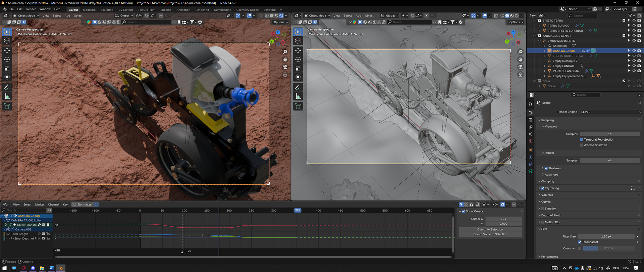The width and height of the screenshot is (644, 272).
Task: Click the zoom magnifier icon in left viewport
Action: click(285, 52)
